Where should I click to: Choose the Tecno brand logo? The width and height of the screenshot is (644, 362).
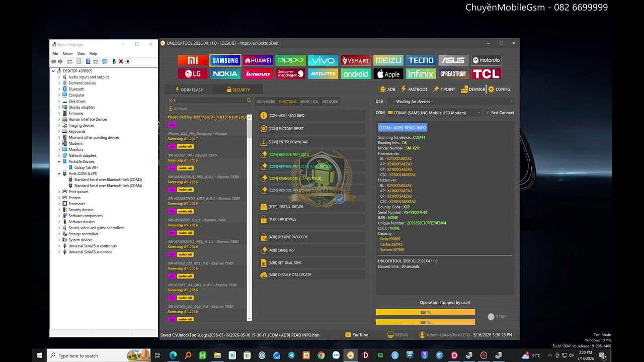point(421,60)
